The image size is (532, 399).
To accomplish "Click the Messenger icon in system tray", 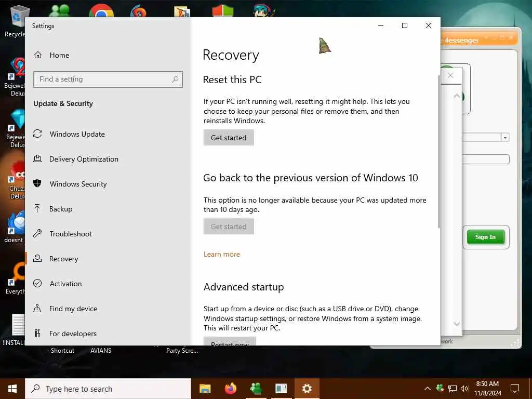I will [440, 389].
